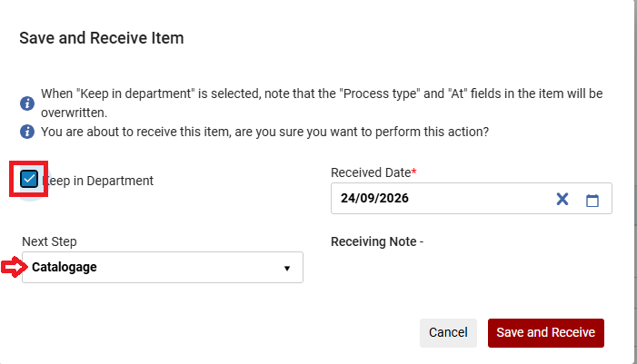This screenshot has height=364, width=637.
Task: Click the 'You are about to receive this item' message
Action: (264, 132)
